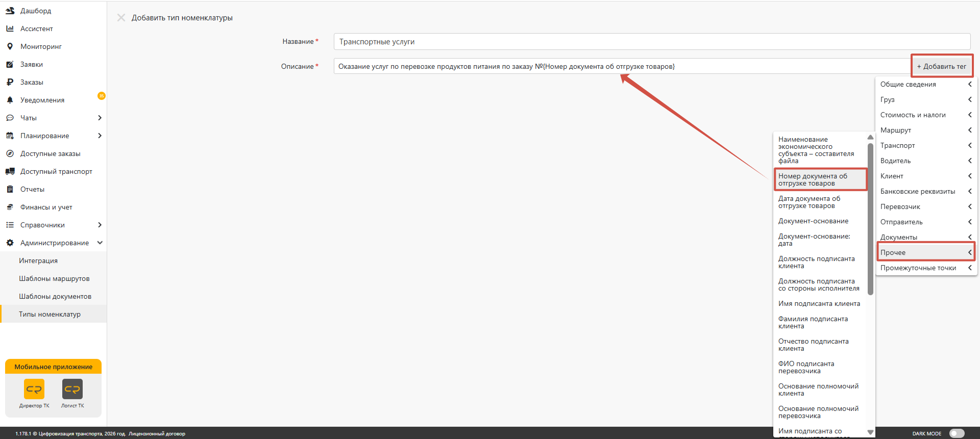The height and width of the screenshot is (439, 980).
Task: Open the Прочее tag category
Action: click(926, 252)
